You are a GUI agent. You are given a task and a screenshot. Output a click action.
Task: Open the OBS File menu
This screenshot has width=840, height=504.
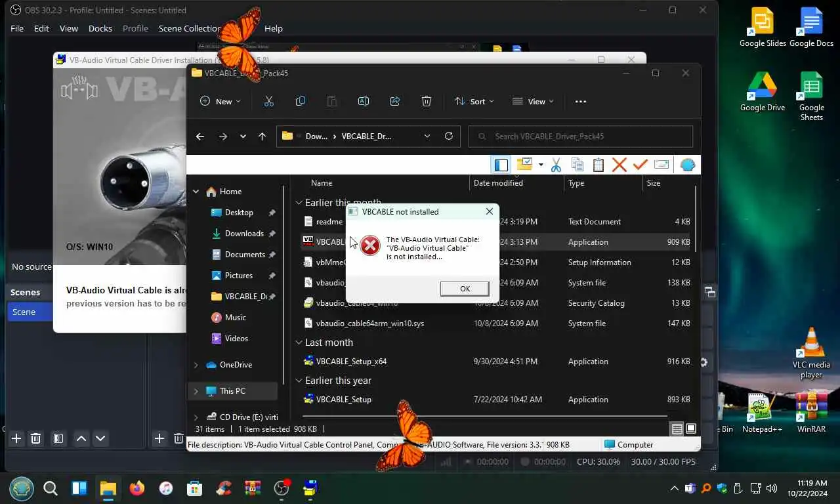click(17, 28)
